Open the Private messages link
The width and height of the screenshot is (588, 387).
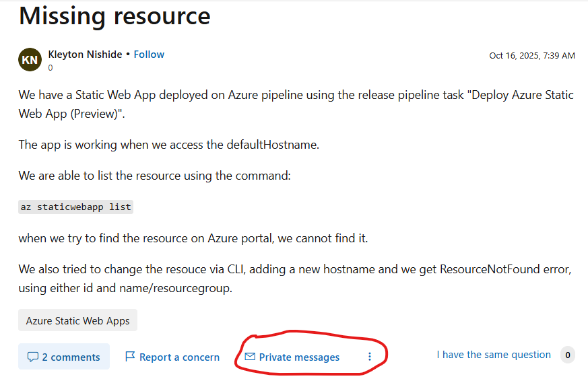[299, 357]
